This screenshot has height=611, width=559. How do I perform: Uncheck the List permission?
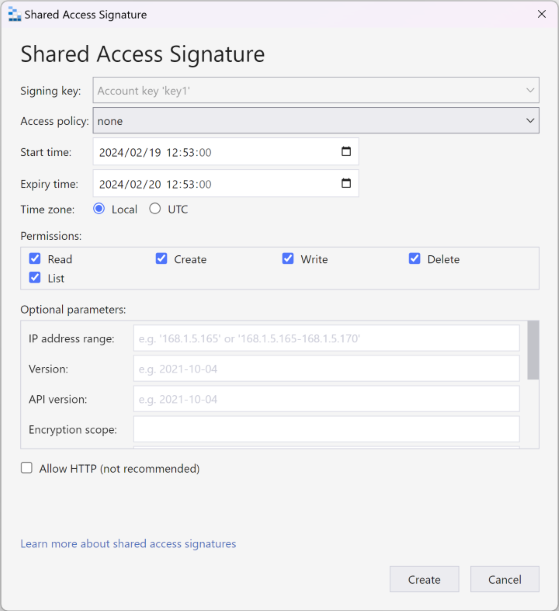pyautogui.click(x=35, y=278)
